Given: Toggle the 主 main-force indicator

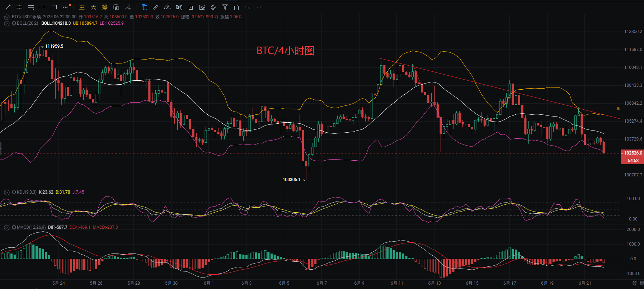Looking at the screenshot, I should pyautogui.click(x=82, y=7).
